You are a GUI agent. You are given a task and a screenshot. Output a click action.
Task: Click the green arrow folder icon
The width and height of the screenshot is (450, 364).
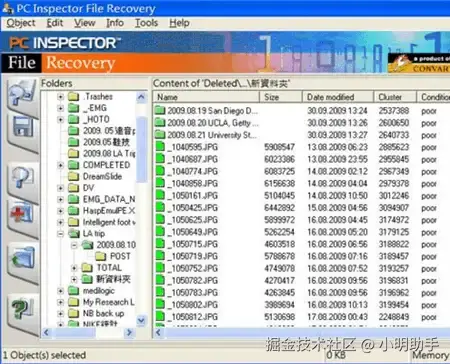pyautogui.click(x=22, y=259)
